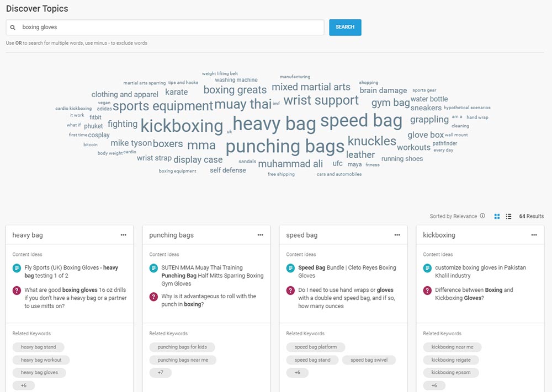Click info icon beside Sorted by Relevance
This screenshot has height=392, width=552.
coord(482,216)
